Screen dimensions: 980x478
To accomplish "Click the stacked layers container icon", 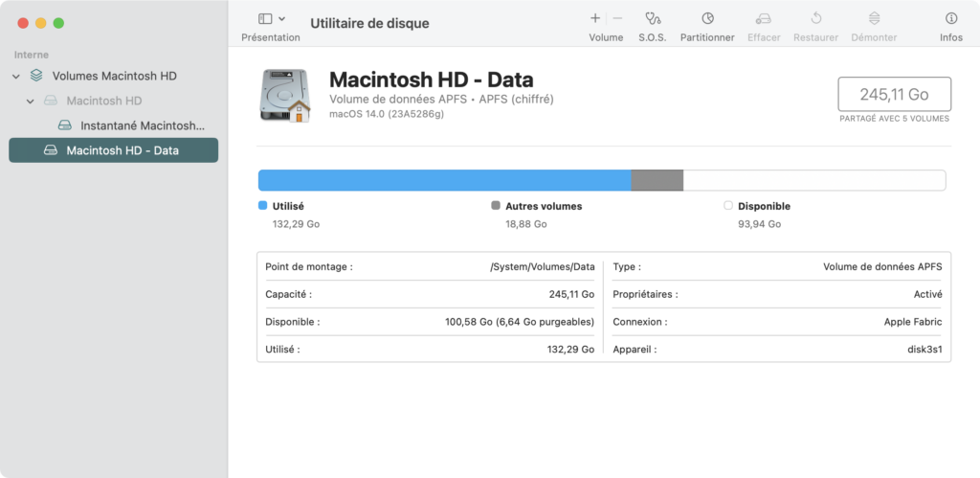I will (x=36, y=76).
